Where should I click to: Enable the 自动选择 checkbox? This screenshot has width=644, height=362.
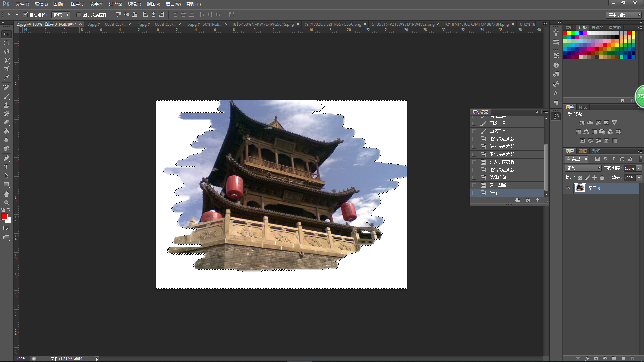tap(25, 14)
